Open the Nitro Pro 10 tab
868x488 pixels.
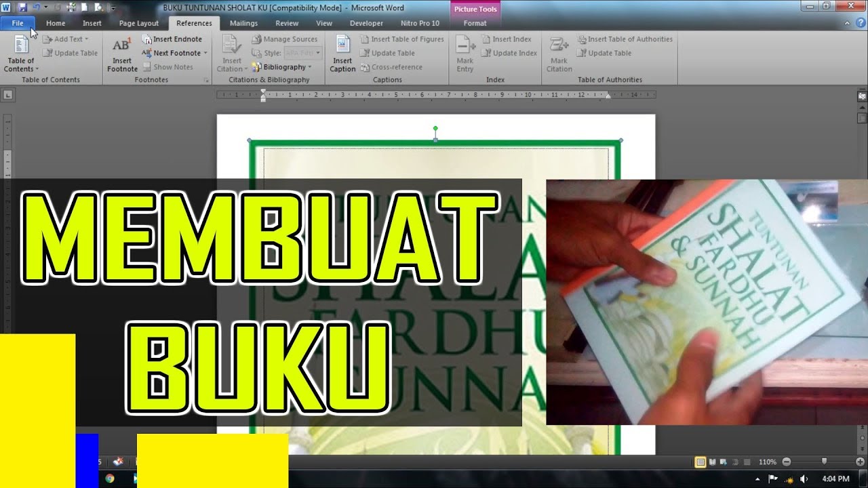(420, 23)
